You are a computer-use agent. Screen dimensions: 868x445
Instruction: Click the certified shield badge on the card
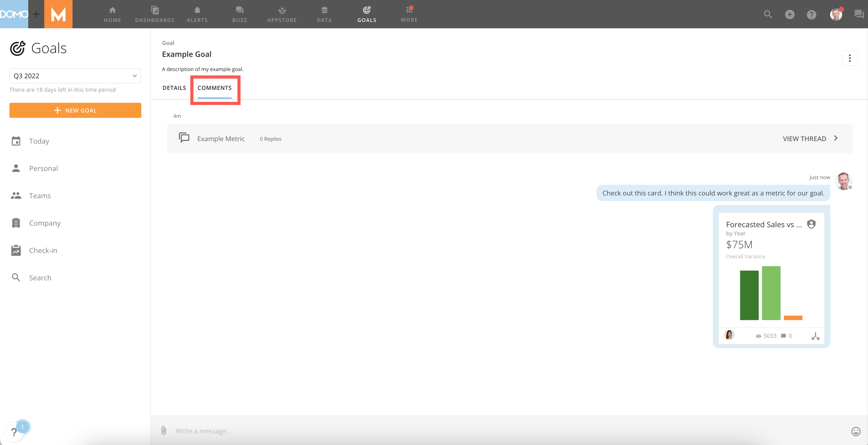(811, 224)
